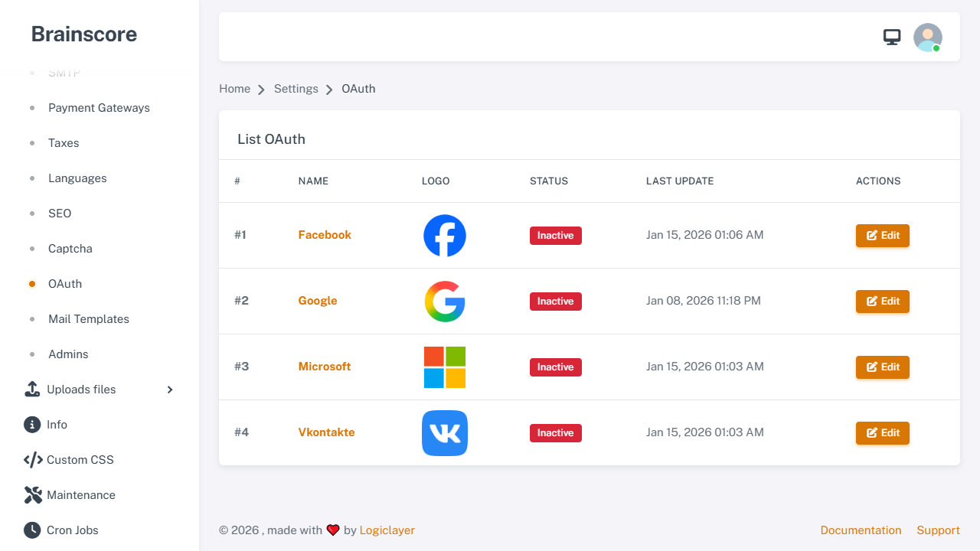
Task: Click the Uploads files upload icon
Action: tap(32, 390)
